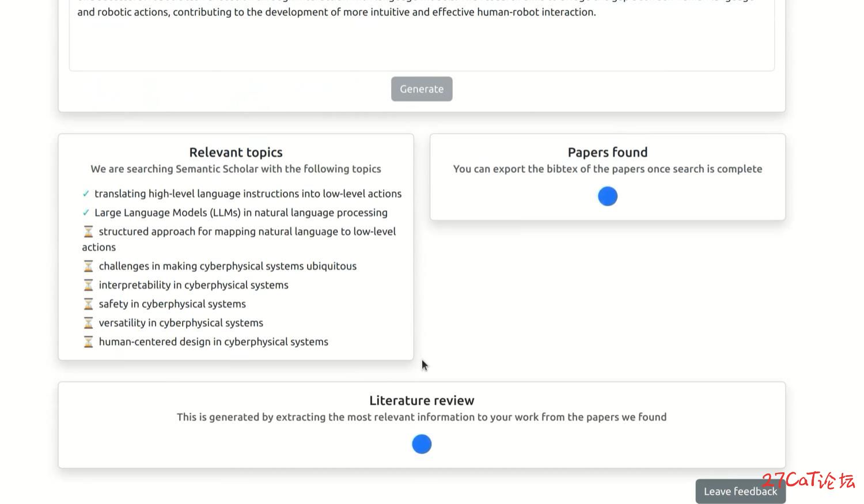The height and width of the screenshot is (504, 864).
Task: Click topic interpretability in cyberphysical systems
Action: click(x=194, y=285)
